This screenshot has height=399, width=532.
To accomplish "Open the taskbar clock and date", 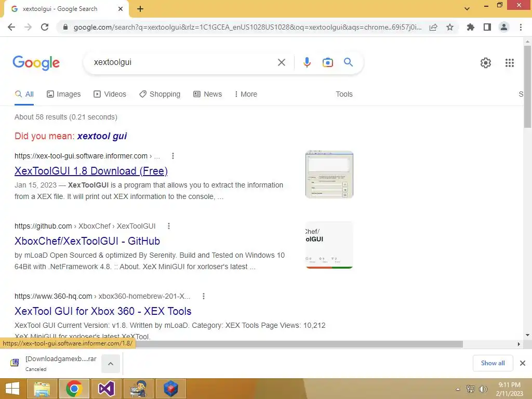I will (x=509, y=389).
